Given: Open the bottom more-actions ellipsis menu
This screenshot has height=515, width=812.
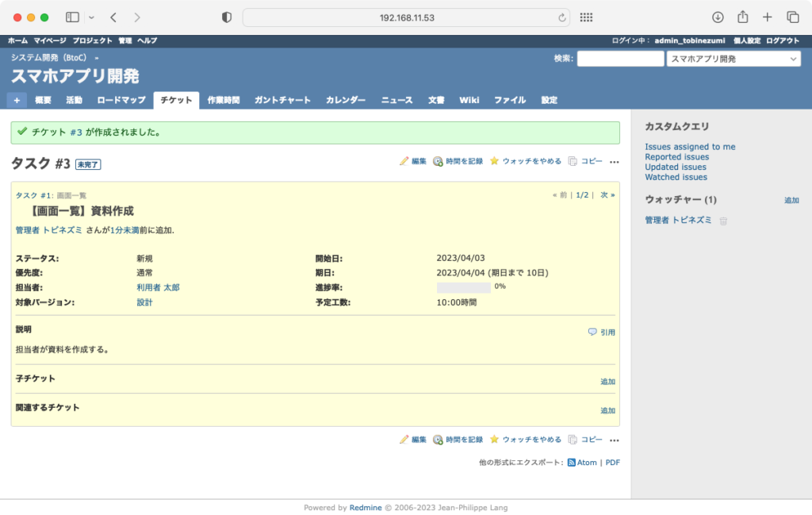Looking at the screenshot, I should [x=615, y=440].
